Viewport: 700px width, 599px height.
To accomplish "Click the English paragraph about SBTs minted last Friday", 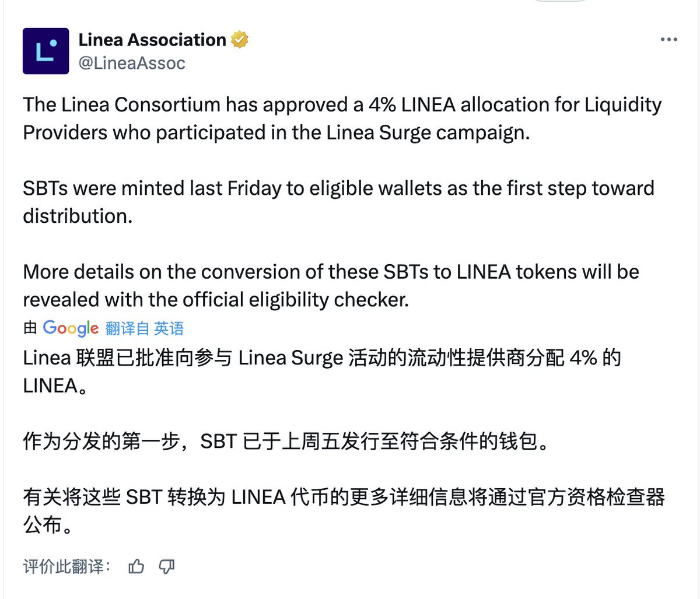I will tap(338, 202).
